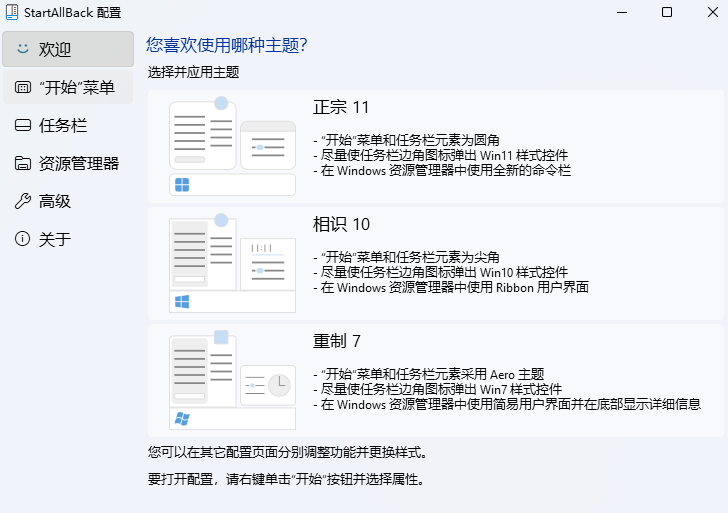728x513 pixels.
Task: Click the info circle icon beside 关于
Action: pyautogui.click(x=22, y=239)
